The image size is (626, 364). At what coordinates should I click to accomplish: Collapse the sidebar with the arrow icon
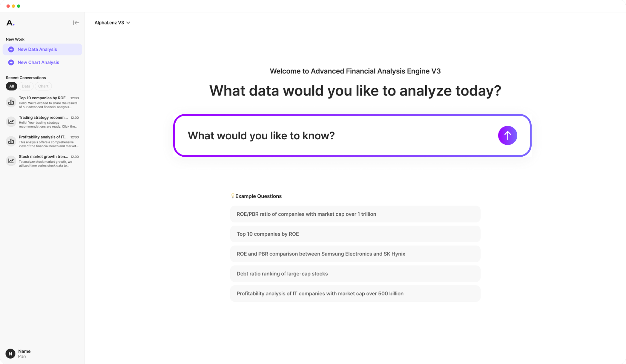click(76, 23)
